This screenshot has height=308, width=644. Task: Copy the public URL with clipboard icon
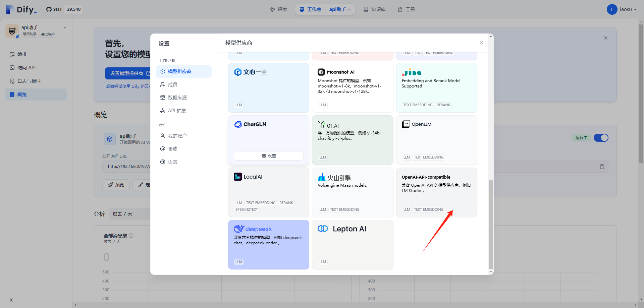coord(602,167)
